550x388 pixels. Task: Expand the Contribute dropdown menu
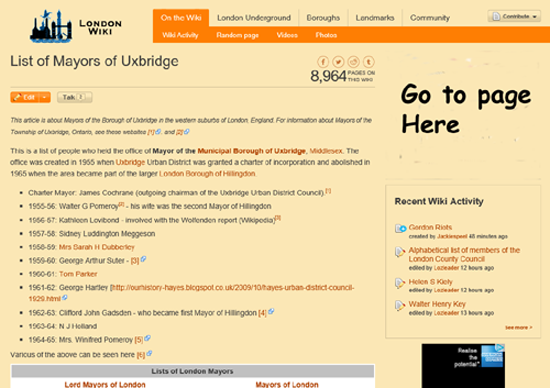click(x=514, y=16)
